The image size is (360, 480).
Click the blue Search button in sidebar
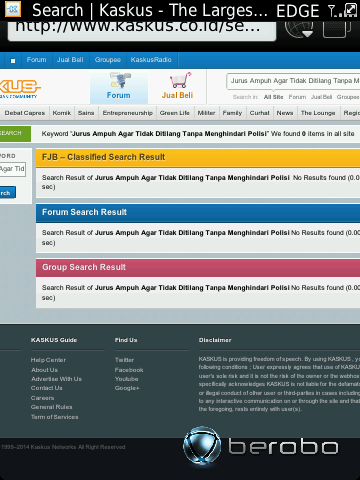click(7, 193)
